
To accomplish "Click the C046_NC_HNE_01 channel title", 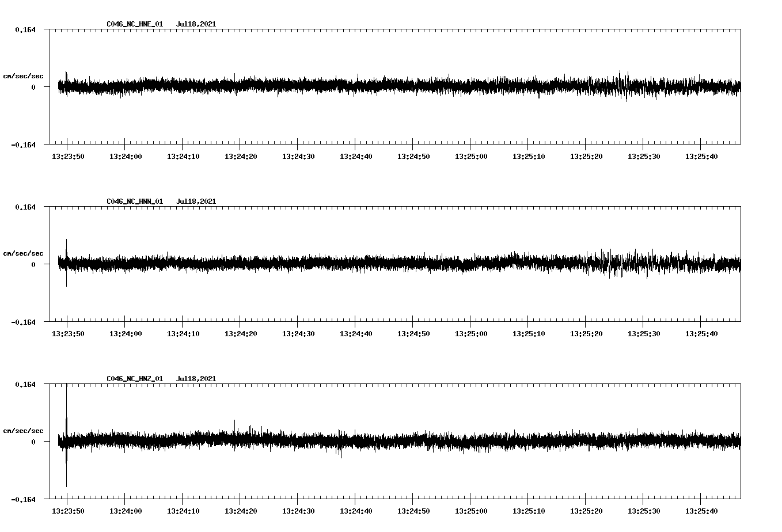I will (135, 24).
